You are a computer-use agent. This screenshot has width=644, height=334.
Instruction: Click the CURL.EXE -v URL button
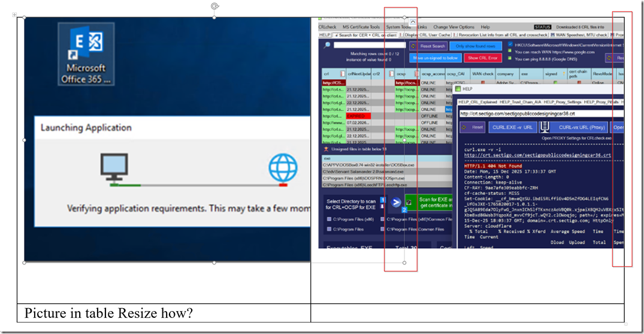(x=513, y=128)
